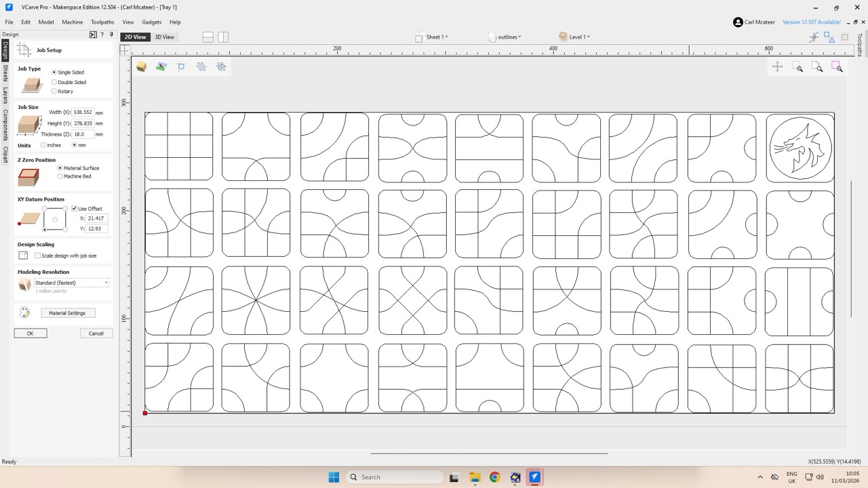Click the pan view arrows icon

tap(777, 66)
